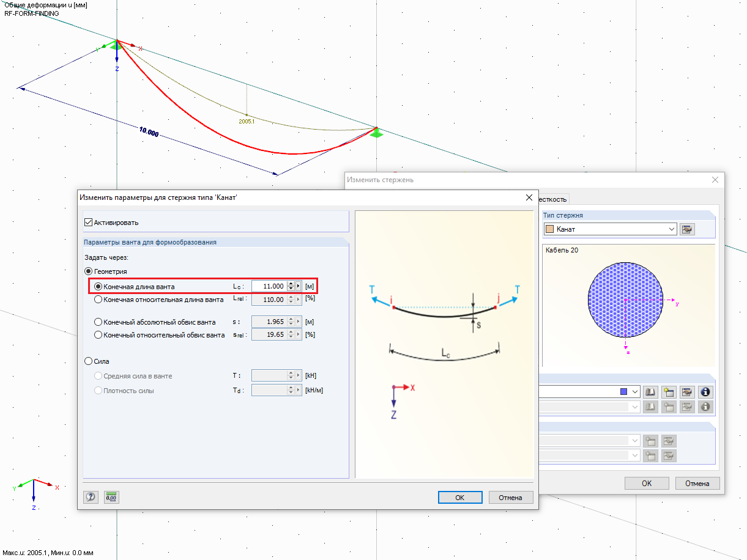Expand the greyed second-row dropdown arrow

[635, 407]
